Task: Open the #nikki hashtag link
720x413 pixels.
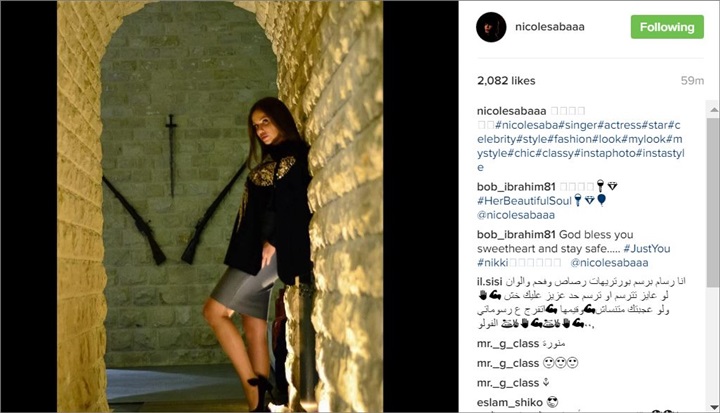Action: (x=493, y=263)
